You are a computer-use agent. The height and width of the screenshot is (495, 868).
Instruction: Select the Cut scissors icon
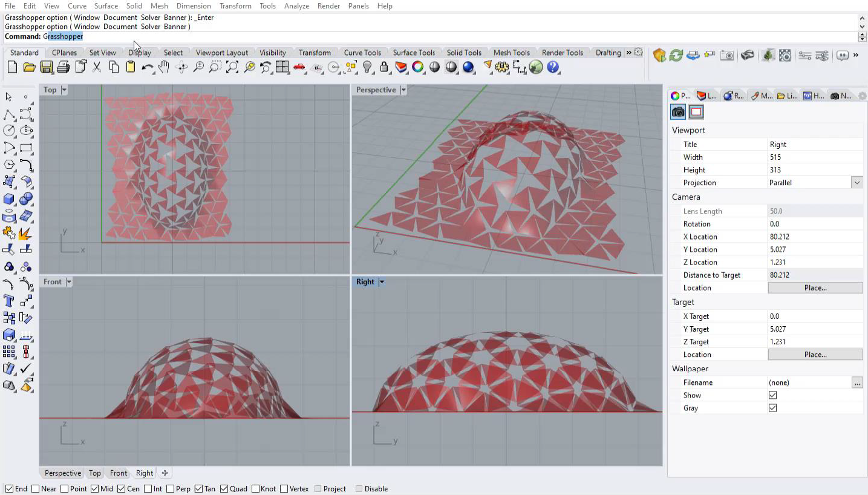click(97, 67)
